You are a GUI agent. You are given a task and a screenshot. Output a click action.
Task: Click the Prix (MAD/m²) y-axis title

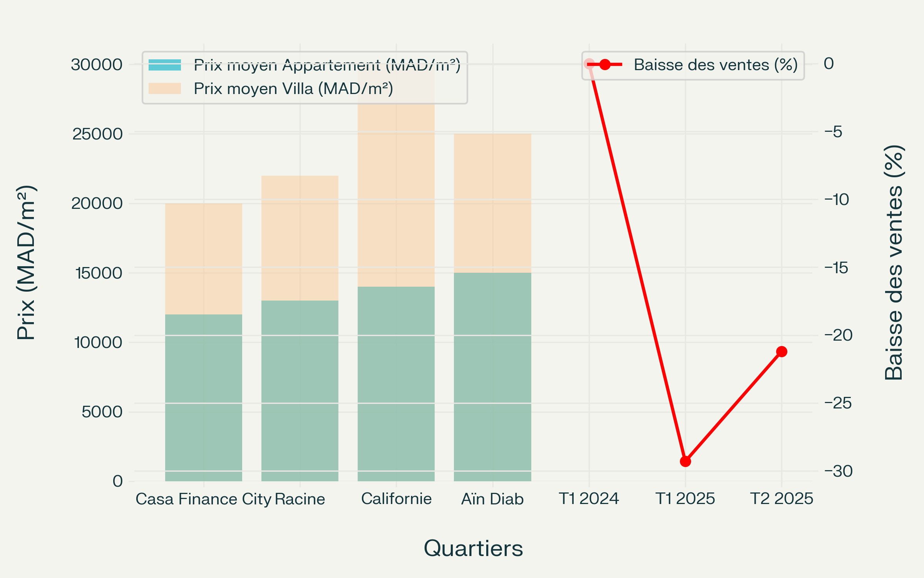(27, 263)
